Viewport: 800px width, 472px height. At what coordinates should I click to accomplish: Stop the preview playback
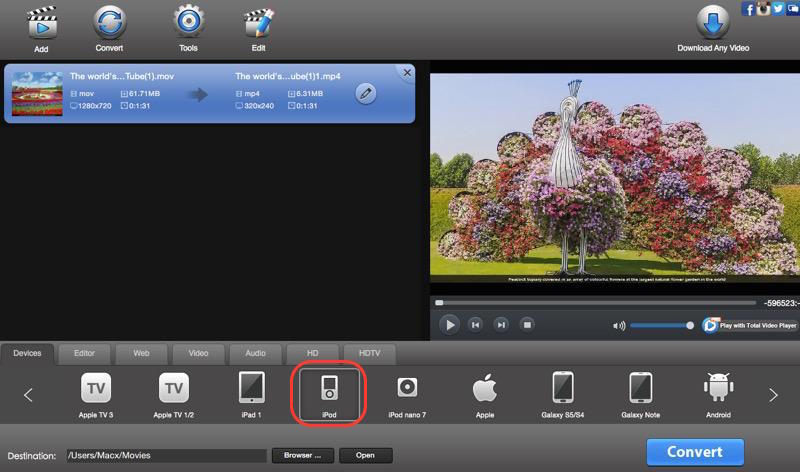point(527,325)
